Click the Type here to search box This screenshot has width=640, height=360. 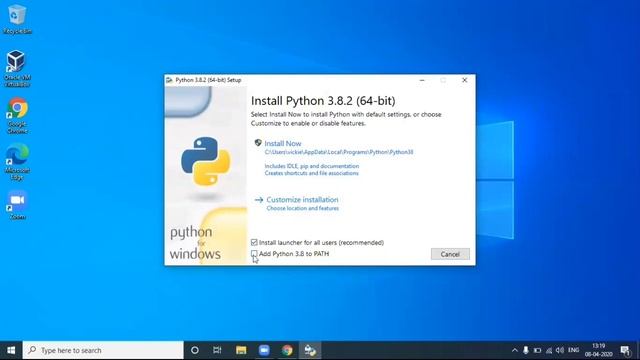click(103, 350)
